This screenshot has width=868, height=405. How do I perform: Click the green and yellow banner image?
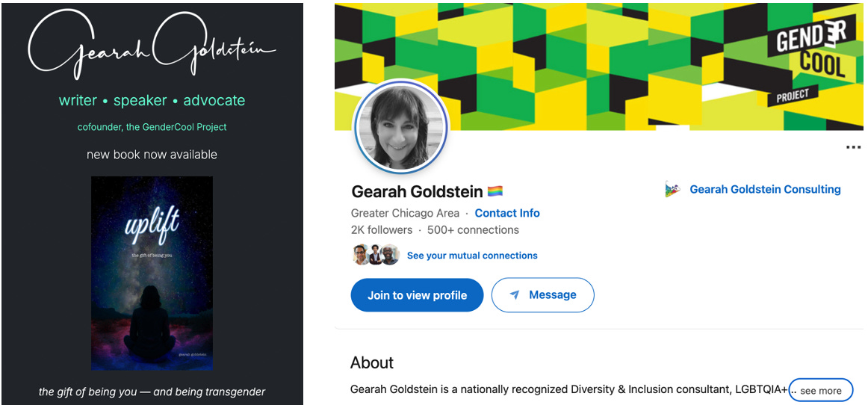(x=599, y=67)
